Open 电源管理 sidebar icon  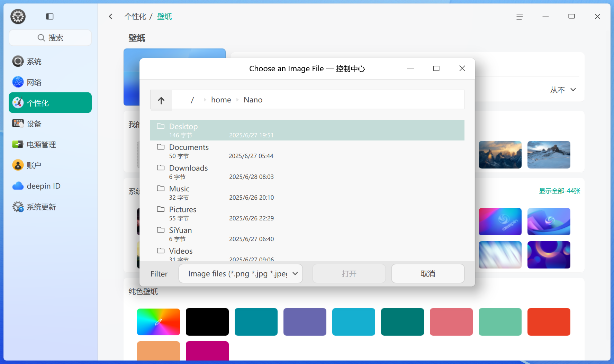pos(18,144)
